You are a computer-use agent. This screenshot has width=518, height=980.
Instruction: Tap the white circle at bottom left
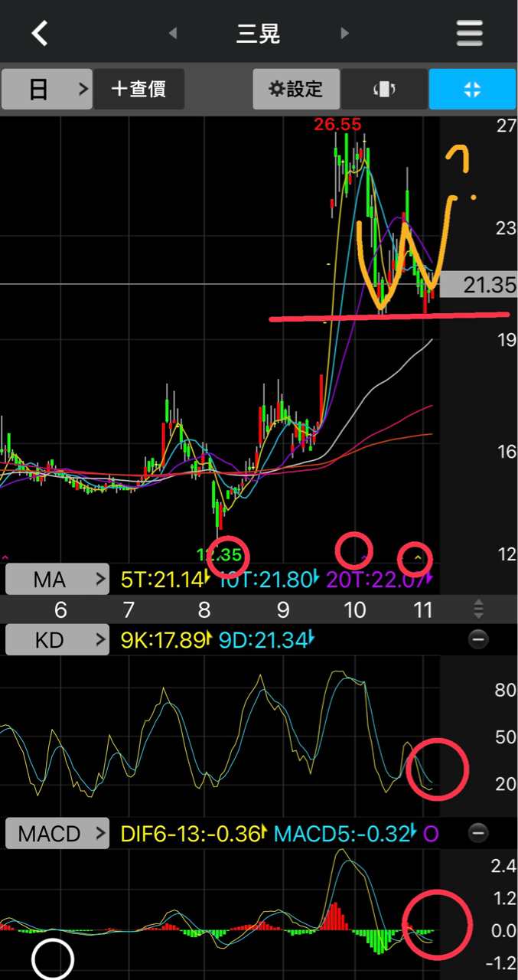click(x=53, y=959)
